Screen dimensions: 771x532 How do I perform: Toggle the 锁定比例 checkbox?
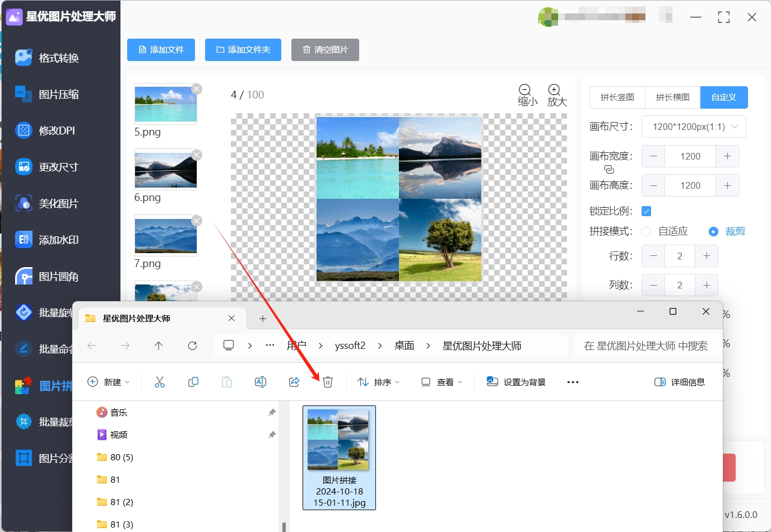pos(646,211)
